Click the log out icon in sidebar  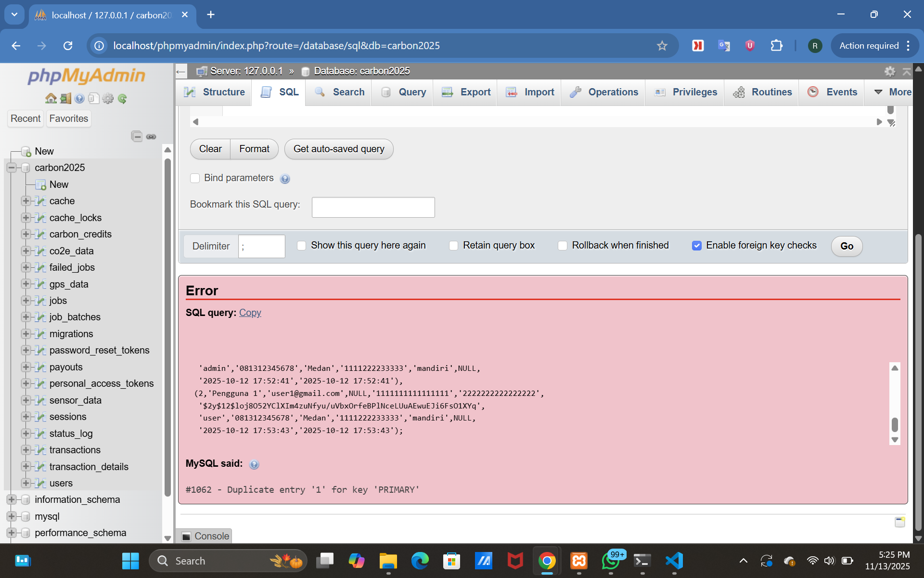[65, 99]
